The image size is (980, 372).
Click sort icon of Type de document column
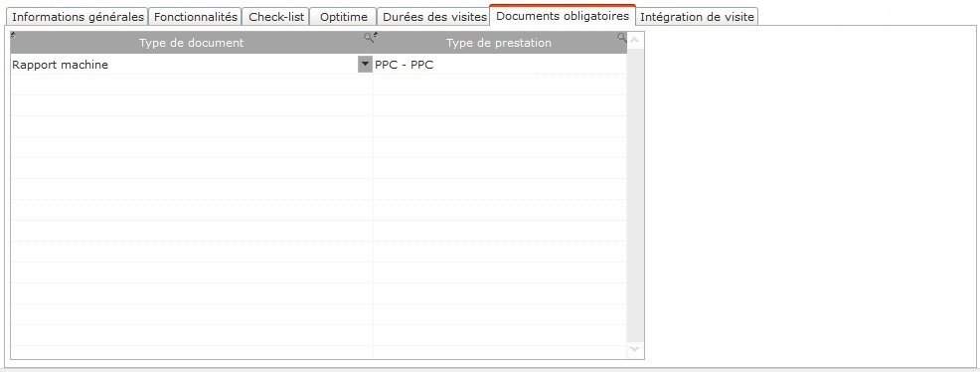click(14, 35)
